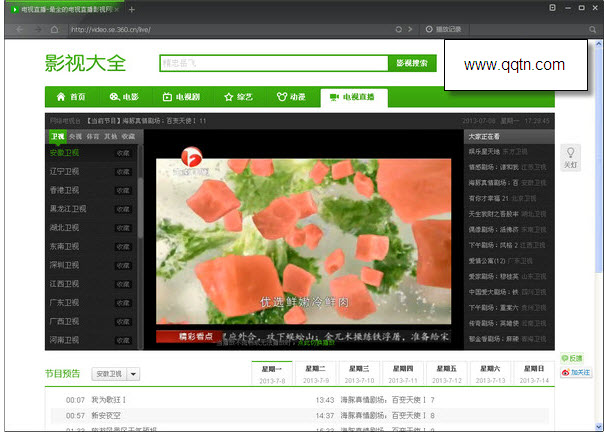Click the 关灯 light bulb icon
Screen dimensions: 604x433
click(x=571, y=152)
